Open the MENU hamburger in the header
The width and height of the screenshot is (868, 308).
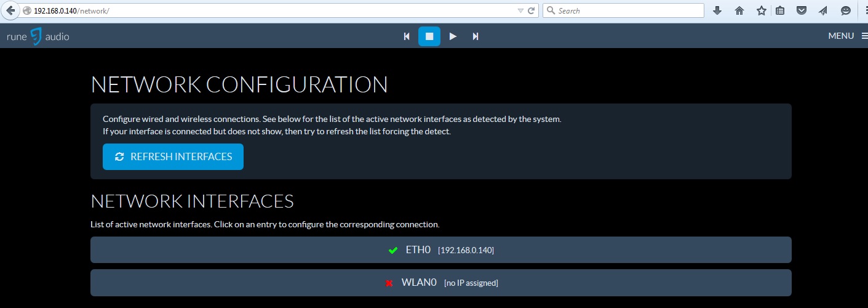click(x=848, y=36)
